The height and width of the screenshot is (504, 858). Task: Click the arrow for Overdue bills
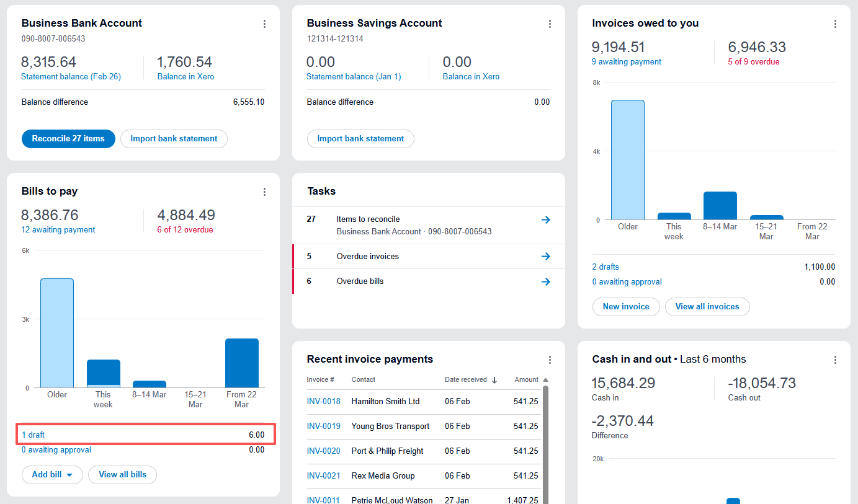545,281
